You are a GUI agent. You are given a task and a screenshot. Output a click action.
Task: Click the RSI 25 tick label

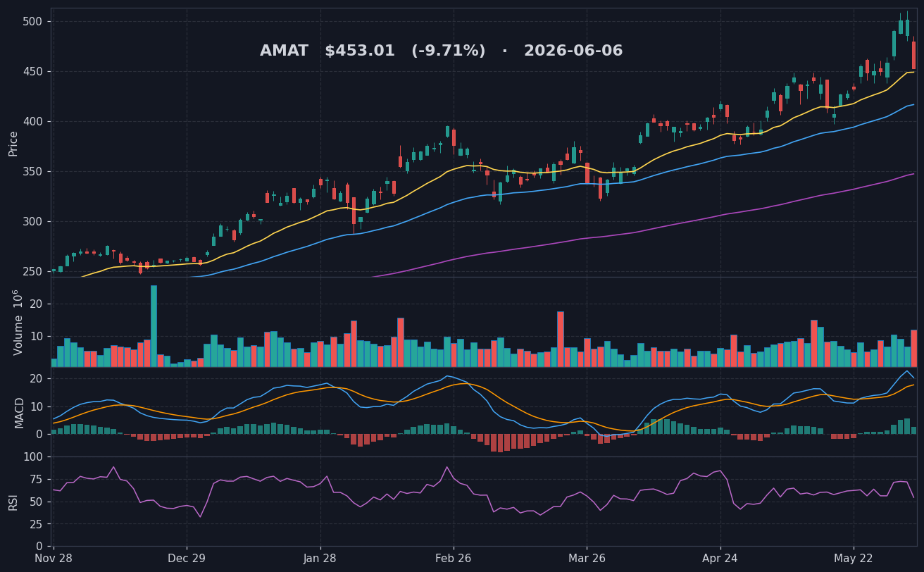35,525
